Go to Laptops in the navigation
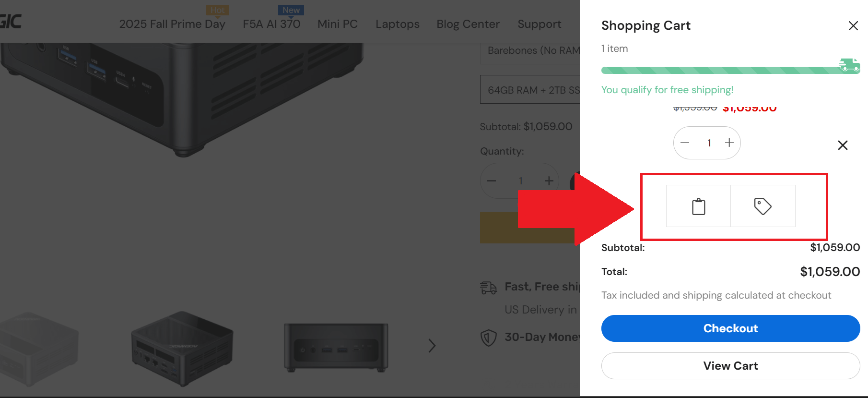Viewport: 868px width, 398px height. pos(397,24)
